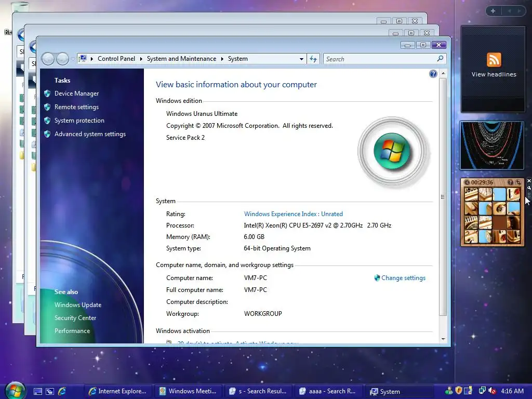Click the System protection shield icon
This screenshot has height=399, width=532.
tap(47, 121)
